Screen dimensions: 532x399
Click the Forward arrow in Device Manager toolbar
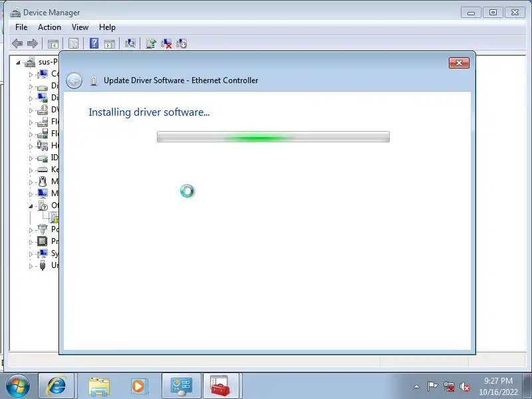32,43
